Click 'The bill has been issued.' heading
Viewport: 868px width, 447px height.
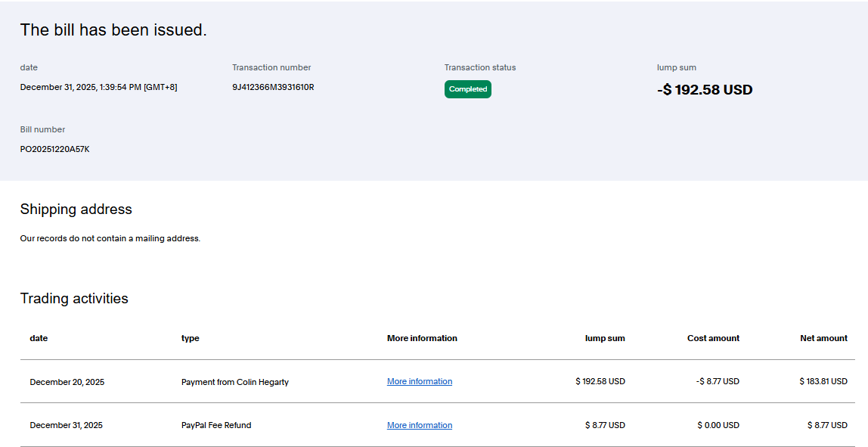point(113,30)
